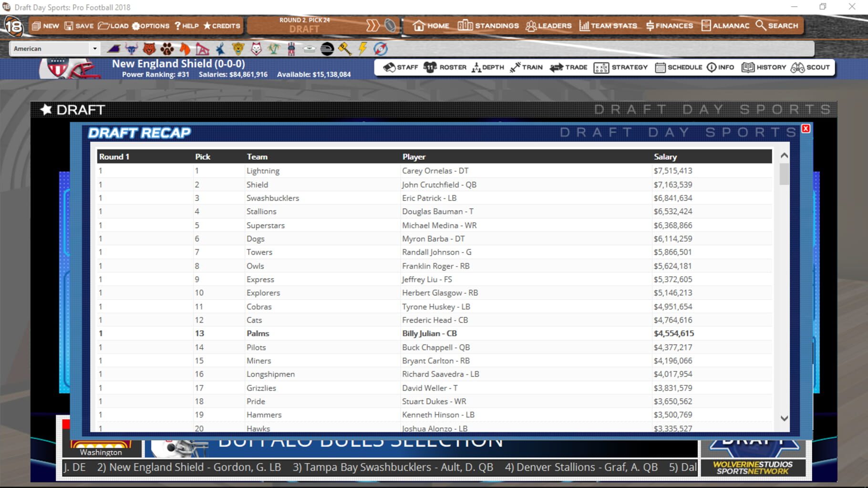Screen dimensions: 868x488
Task: Open the DEPTH chart page
Action: pos(488,67)
